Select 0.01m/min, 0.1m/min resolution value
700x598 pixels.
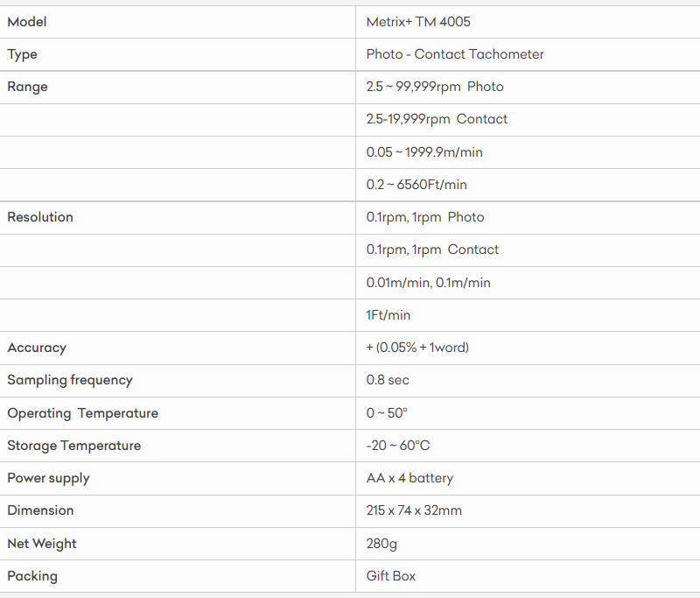pos(428,283)
